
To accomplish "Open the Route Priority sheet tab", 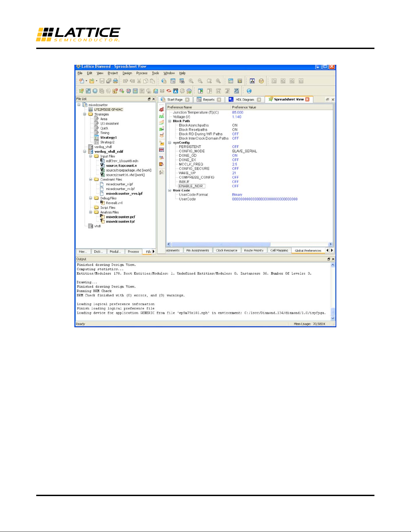I will (x=254, y=250).
